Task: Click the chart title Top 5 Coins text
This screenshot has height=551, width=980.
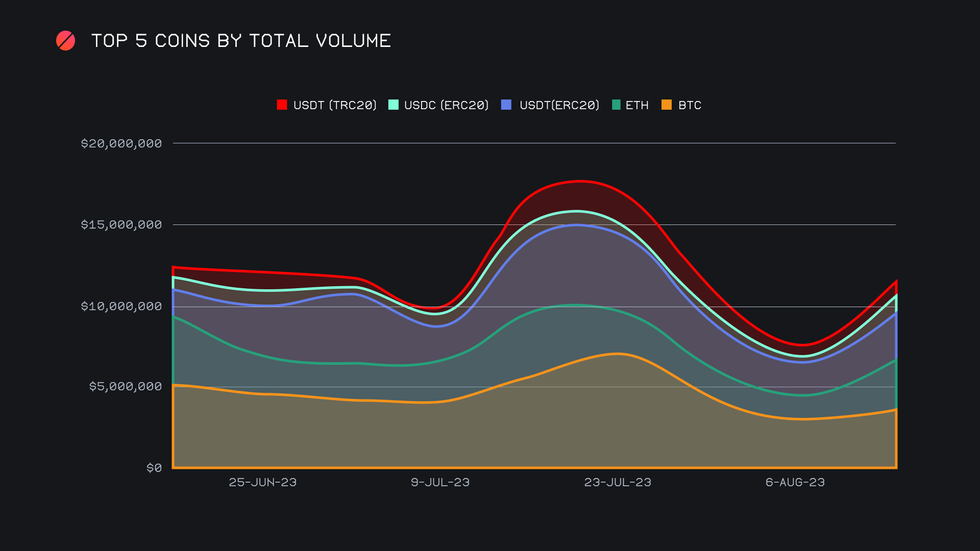Action: [x=241, y=41]
